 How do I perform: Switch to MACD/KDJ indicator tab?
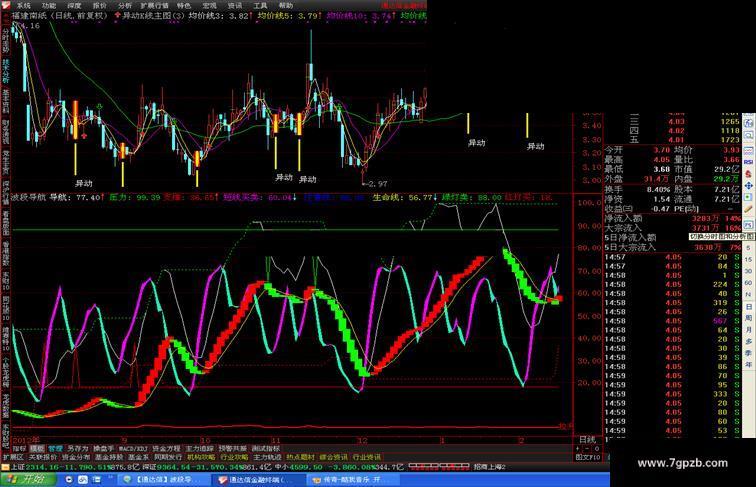(133, 448)
